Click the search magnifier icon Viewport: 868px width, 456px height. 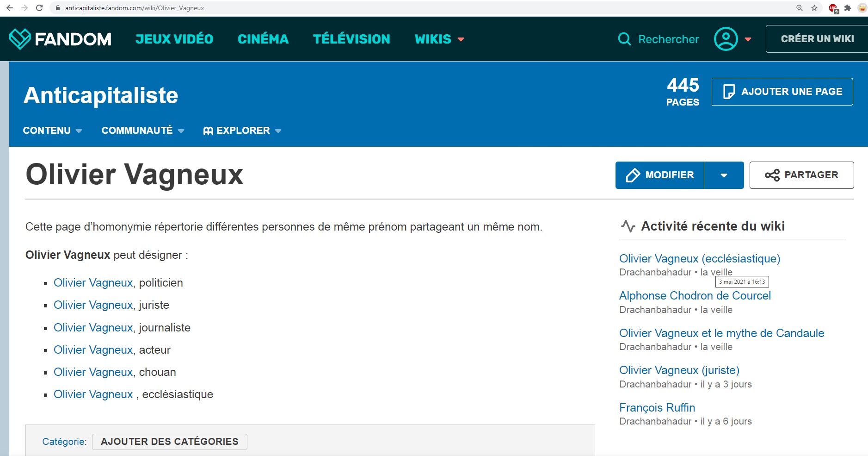[x=624, y=39]
